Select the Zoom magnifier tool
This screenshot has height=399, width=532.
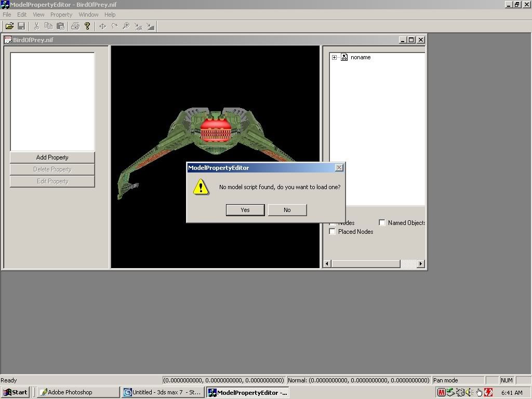pyautogui.click(x=126, y=26)
